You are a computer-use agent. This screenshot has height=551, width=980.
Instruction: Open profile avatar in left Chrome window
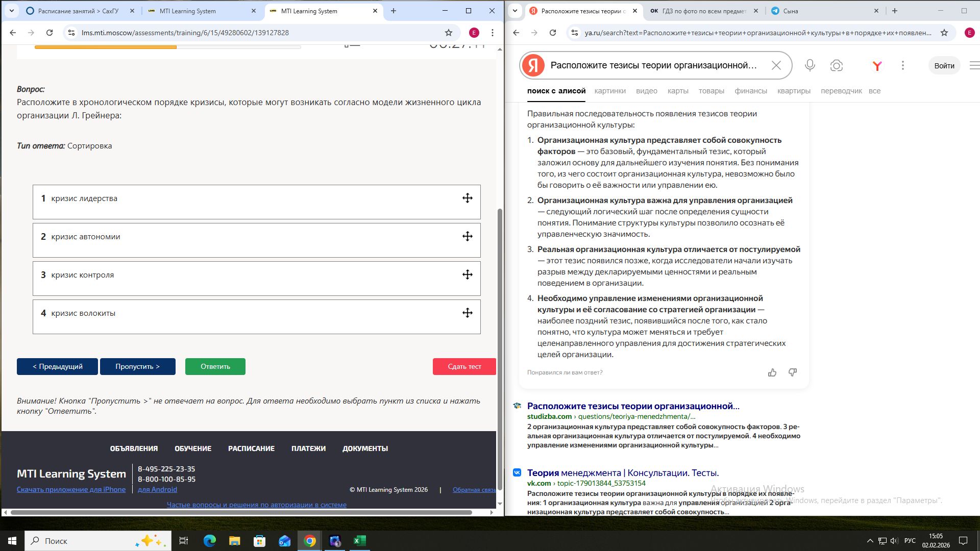(474, 33)
